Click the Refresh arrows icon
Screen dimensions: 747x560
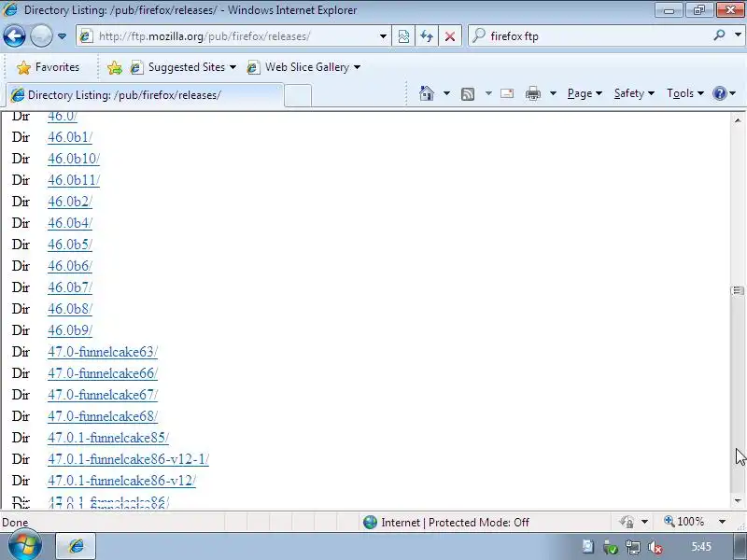click(427, 36)
